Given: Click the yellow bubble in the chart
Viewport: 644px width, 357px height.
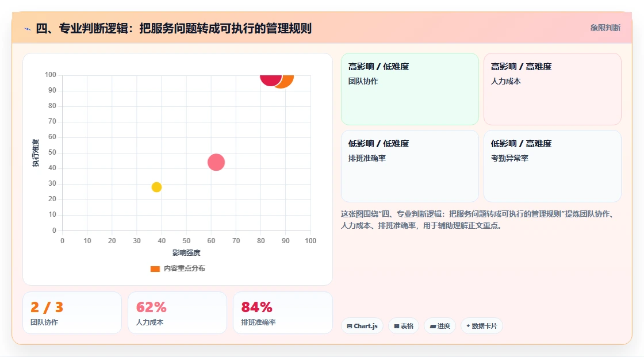Looking at the screenshot, I should click(x=156, y=187).
